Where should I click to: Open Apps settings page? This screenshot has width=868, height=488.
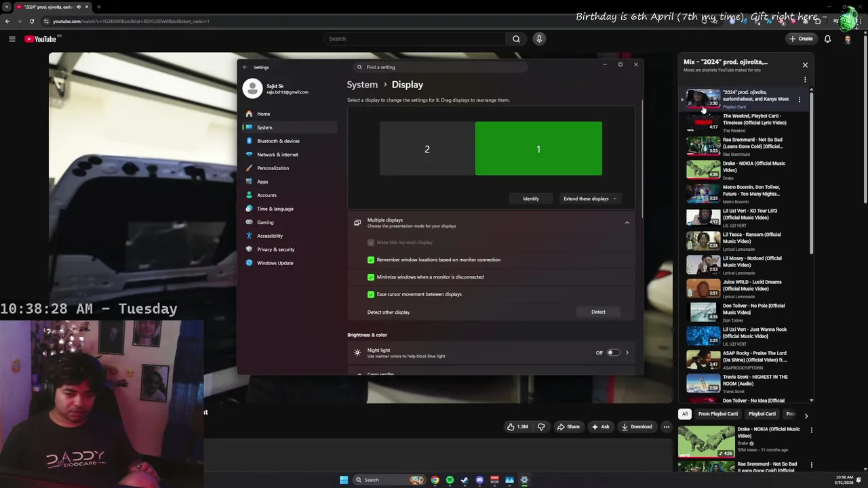click(262, 182)
